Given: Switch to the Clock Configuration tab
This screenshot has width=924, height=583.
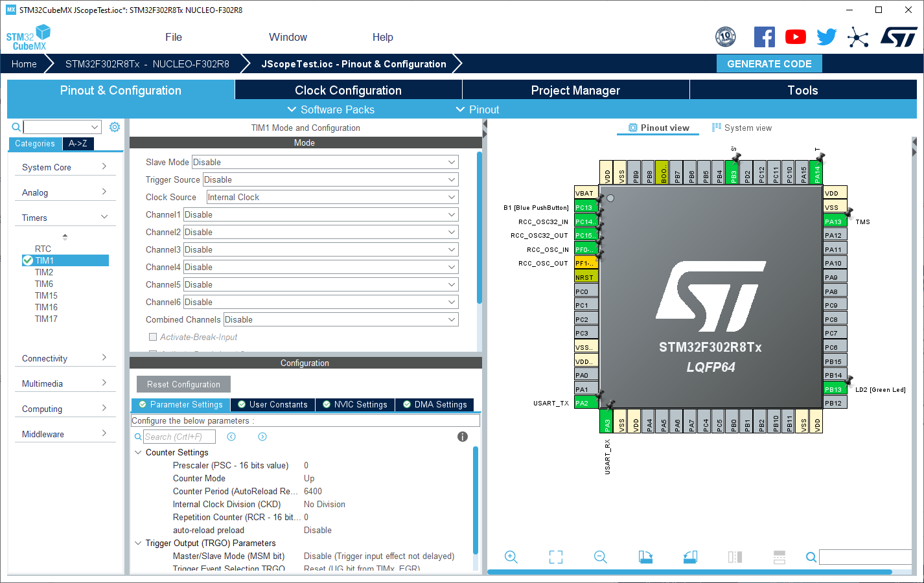Looking at the screenshot, I should 348,90.
